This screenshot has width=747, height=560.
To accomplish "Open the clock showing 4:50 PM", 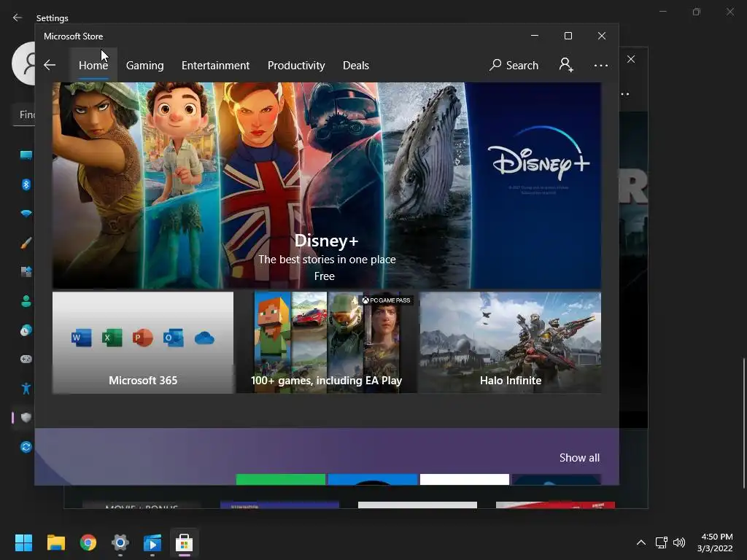I will (715, 542).
